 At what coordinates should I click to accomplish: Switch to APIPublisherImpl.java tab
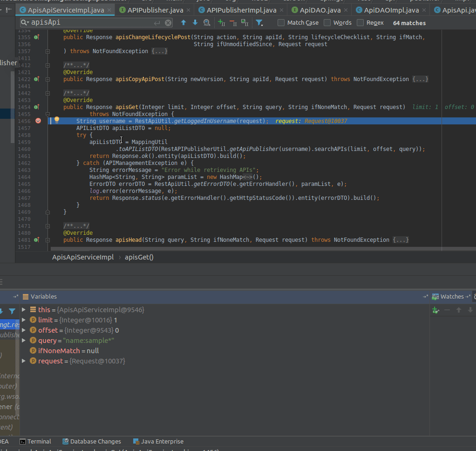point(241,10)
